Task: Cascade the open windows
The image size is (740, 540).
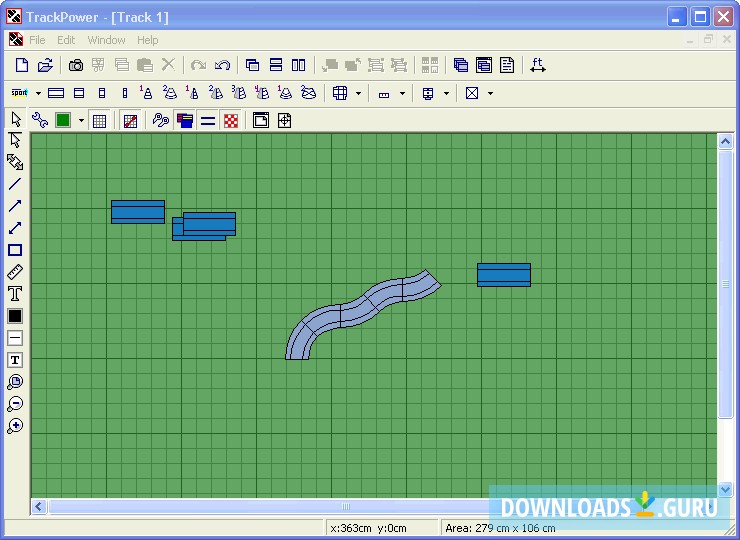Action: (252, 65)
